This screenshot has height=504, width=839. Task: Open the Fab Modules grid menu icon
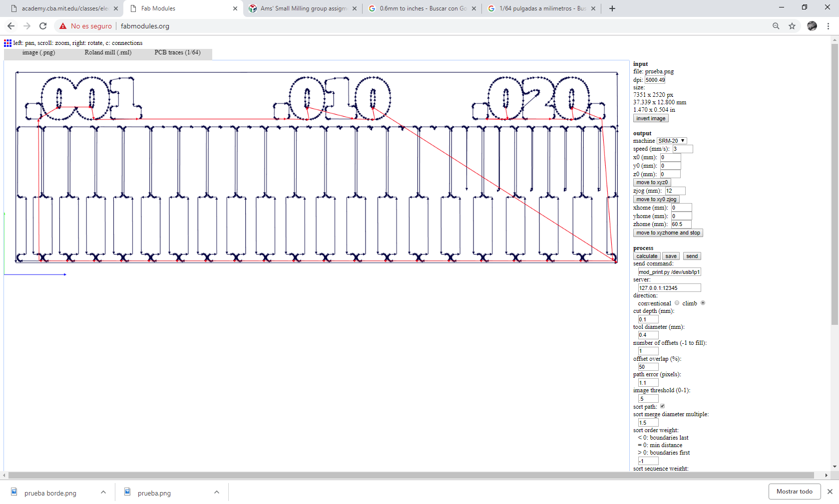7,43
